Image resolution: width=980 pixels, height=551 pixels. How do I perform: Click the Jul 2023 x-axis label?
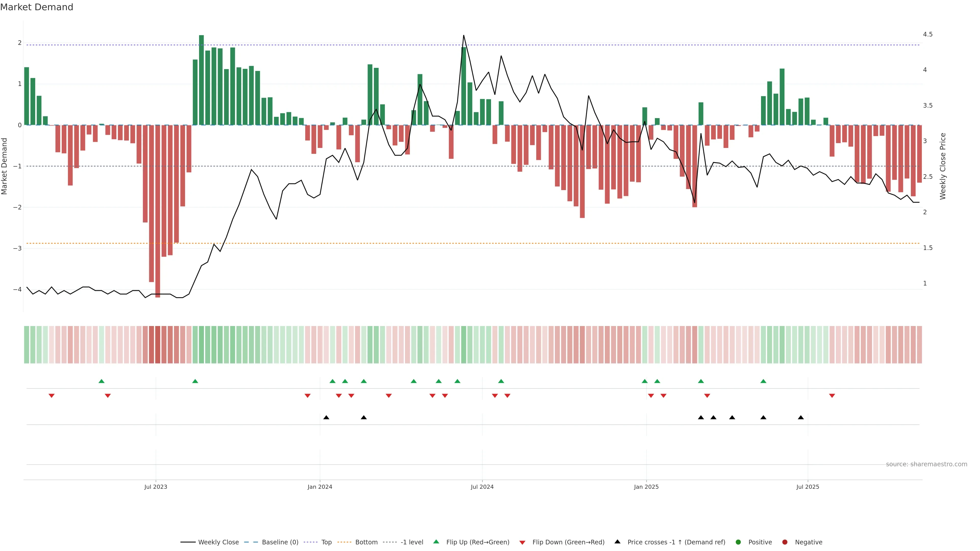coord(156,487)
